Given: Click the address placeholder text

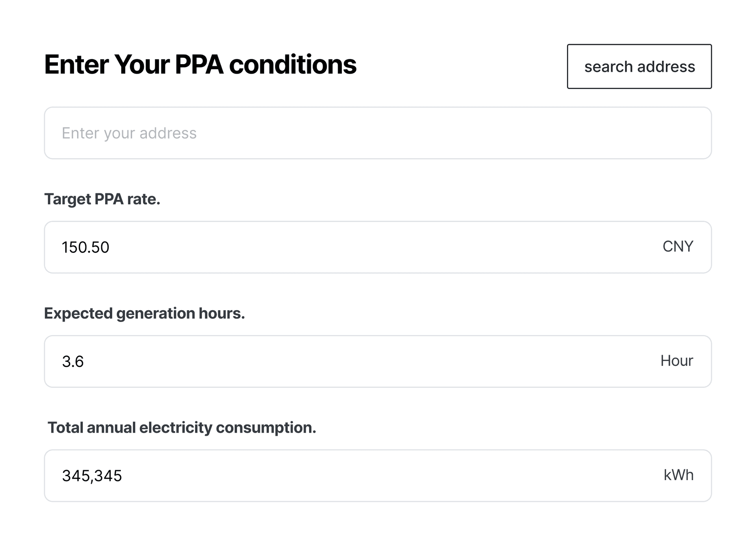Looking at the screenshot, I should click(129, 133).
